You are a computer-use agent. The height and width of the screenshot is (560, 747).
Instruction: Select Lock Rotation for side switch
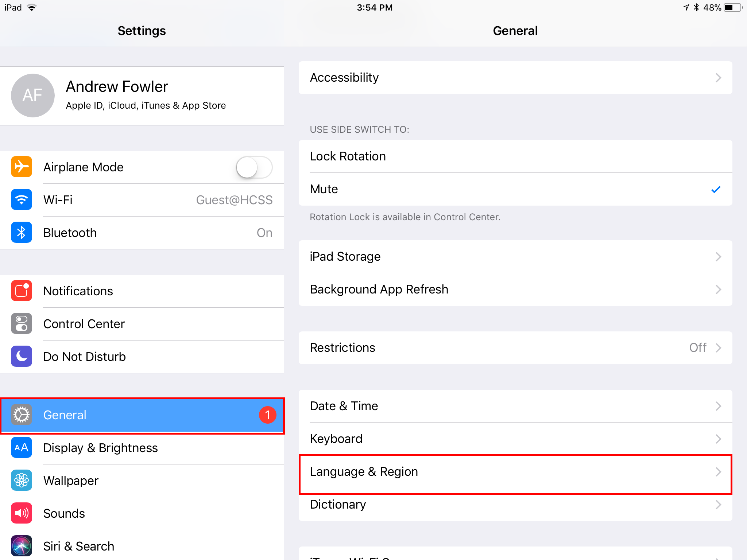[515, 156]
